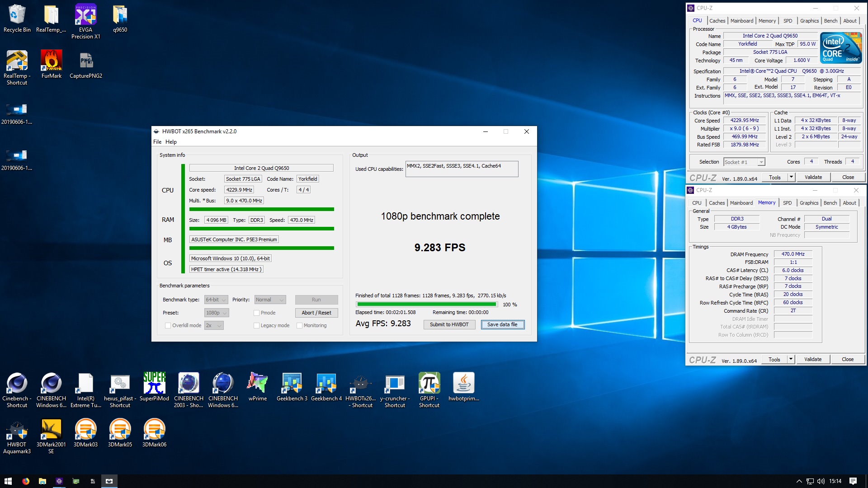Launch 3DMark06 desktop icon
Screen dimensions: 868x488
(x=154, y=433)
